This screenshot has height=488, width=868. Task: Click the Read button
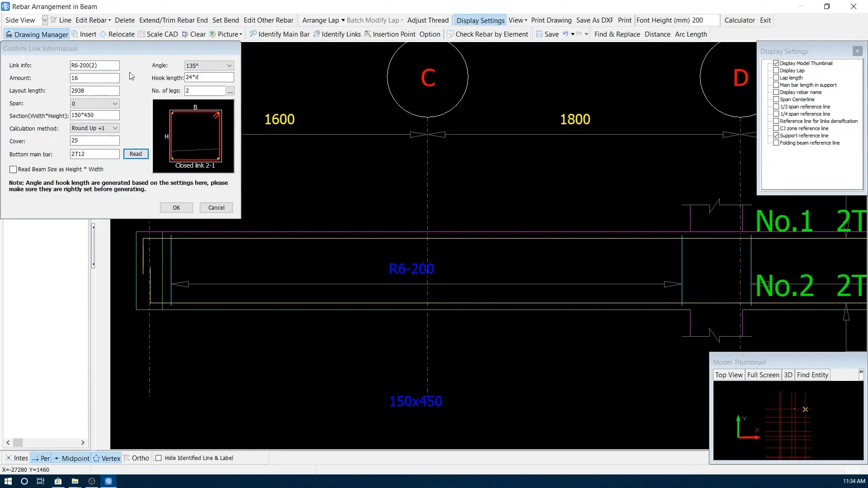(x=136, y=154)
